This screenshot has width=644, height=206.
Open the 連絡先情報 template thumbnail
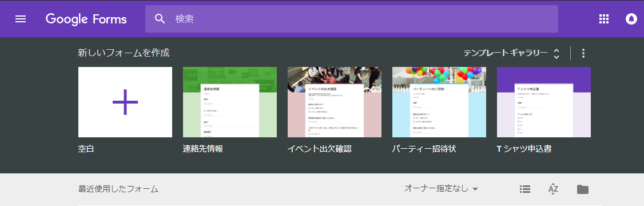click(x=230, y=102)
